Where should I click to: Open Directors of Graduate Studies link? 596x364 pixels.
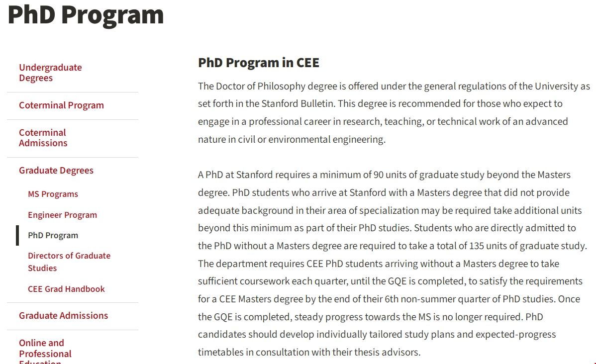pyautogui.click(x=69, y=262)
